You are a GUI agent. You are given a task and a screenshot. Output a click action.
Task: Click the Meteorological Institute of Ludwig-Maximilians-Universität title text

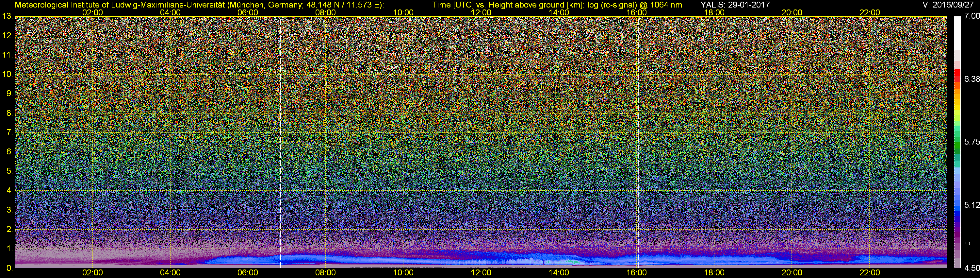click(199, 5)
